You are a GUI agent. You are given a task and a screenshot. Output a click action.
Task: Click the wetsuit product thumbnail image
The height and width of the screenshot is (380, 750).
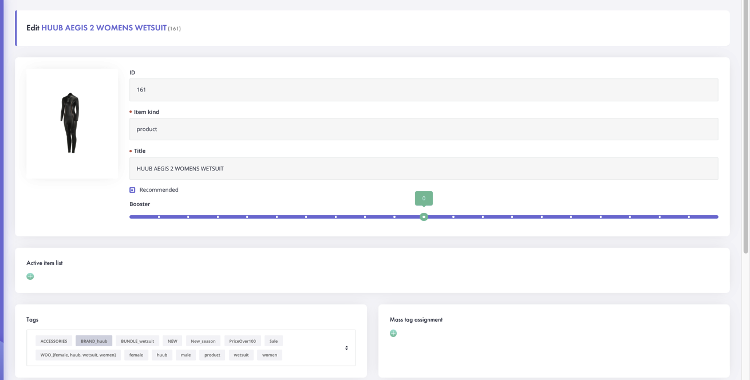pyautogui.click(x=70, y=123)
